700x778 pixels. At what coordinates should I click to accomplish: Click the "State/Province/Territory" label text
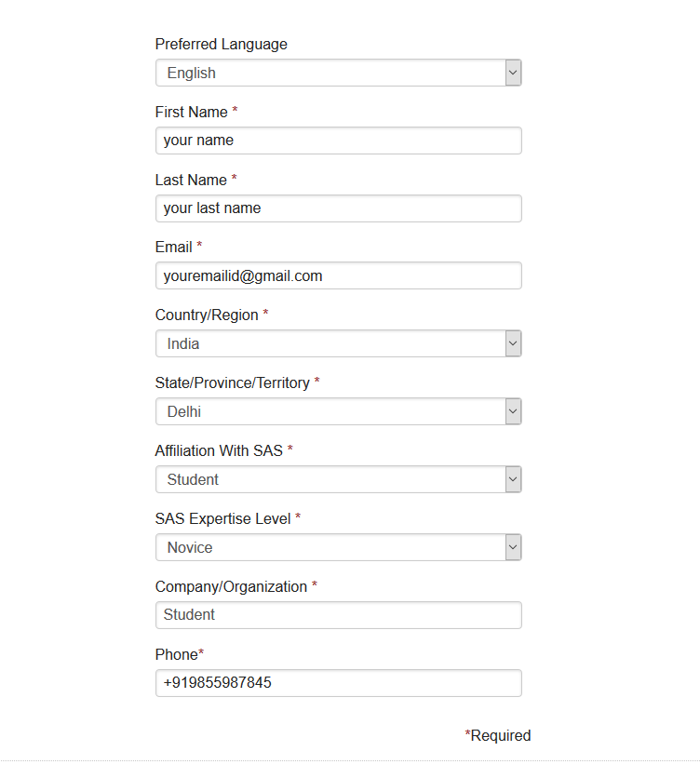pos(232,382)
